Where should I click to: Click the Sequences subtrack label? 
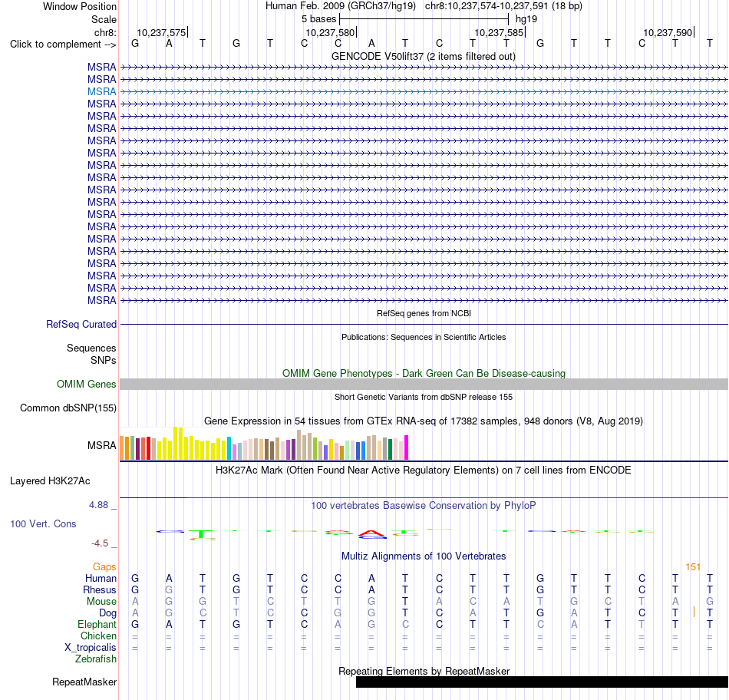[91, 348]
